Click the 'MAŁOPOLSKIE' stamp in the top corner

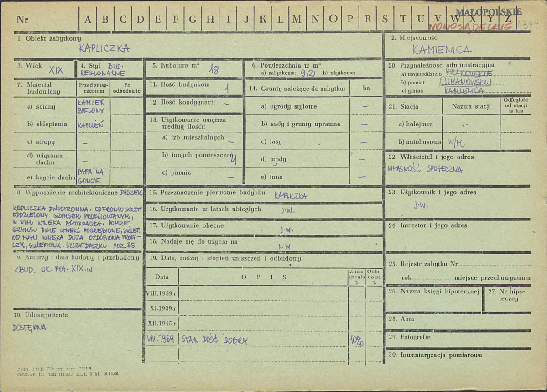click(489, 11)
